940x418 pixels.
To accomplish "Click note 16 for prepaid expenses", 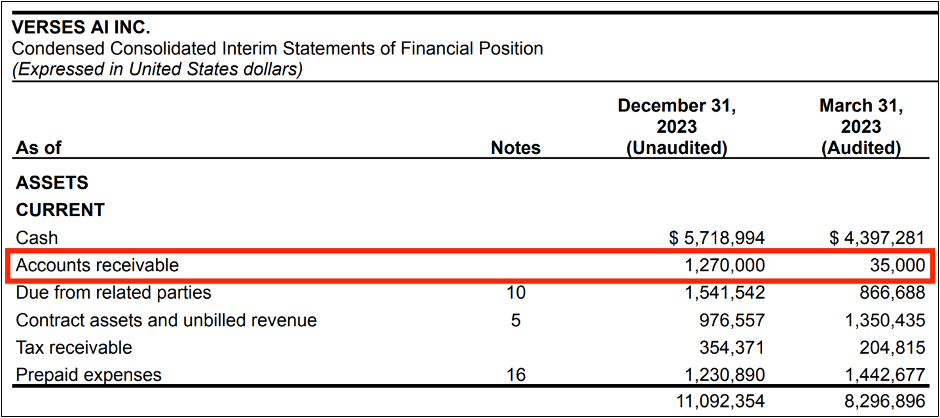I will point(515,376).
